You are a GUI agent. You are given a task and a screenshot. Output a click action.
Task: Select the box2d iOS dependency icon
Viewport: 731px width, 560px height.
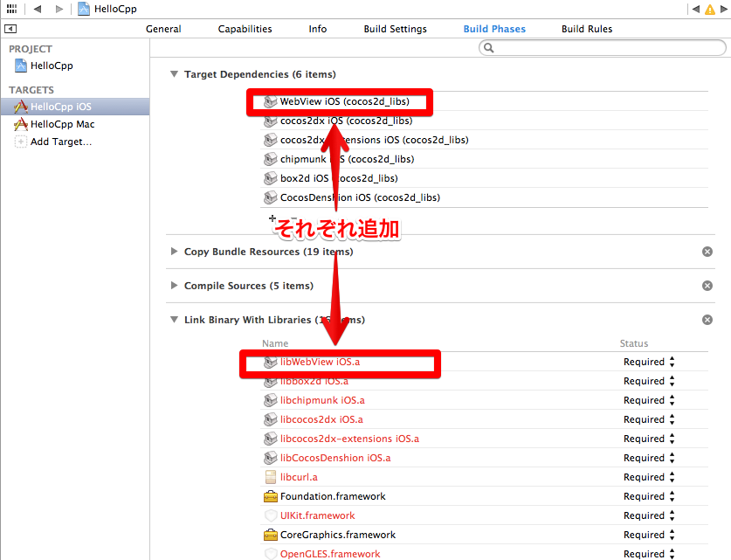[271, 178]
